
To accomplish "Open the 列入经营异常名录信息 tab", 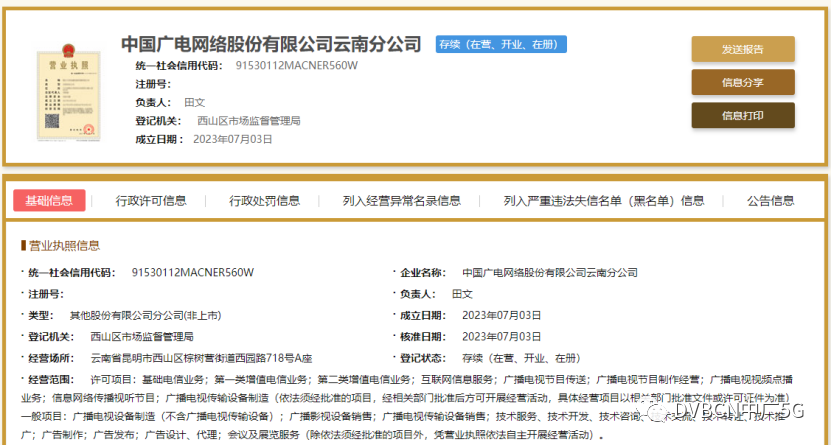I will pos(402,201).
